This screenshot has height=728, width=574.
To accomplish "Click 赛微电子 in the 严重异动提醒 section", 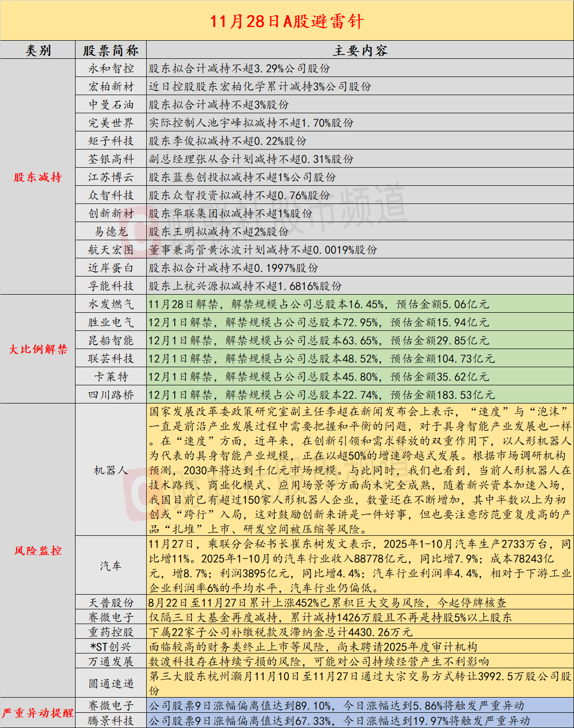I will pos(111,706).
